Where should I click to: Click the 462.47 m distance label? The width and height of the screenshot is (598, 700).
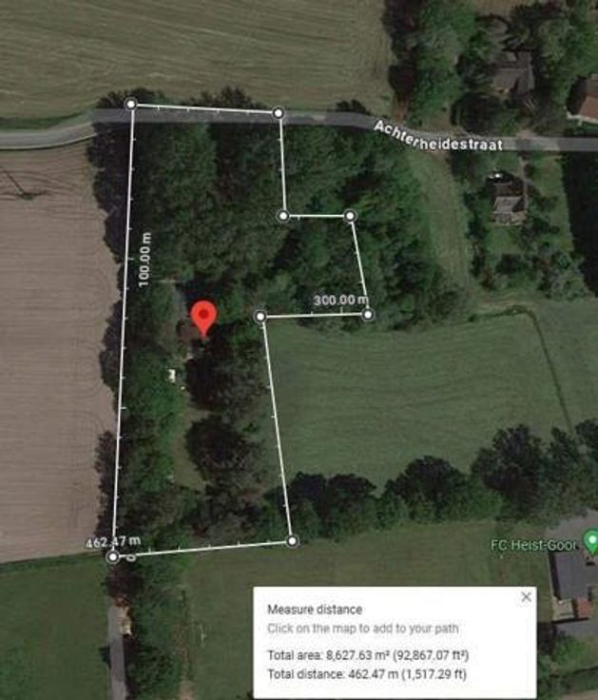tap(113, 542)
